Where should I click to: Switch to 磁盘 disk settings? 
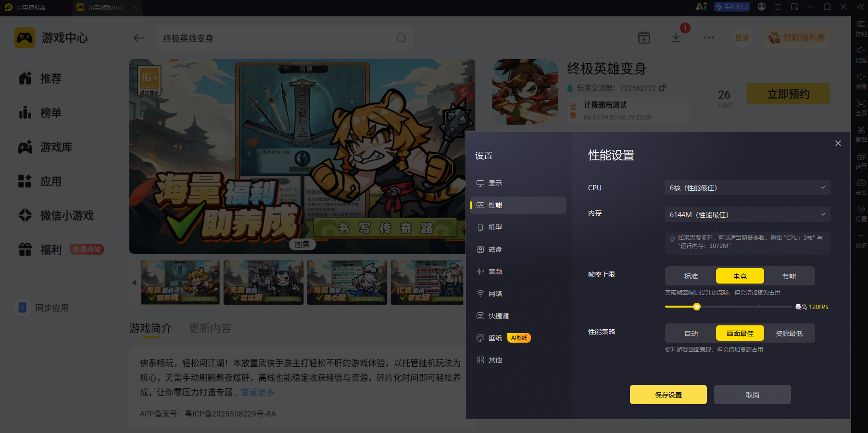tap(518, 249)
